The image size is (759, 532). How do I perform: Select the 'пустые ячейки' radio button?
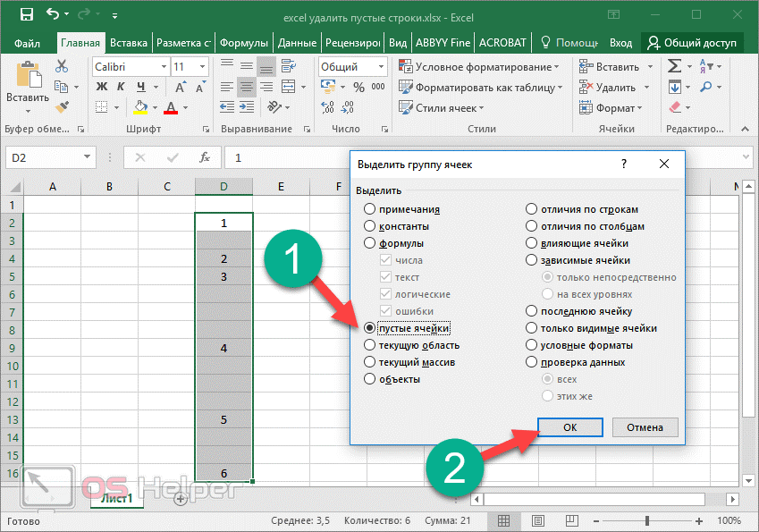click(370, 328)
